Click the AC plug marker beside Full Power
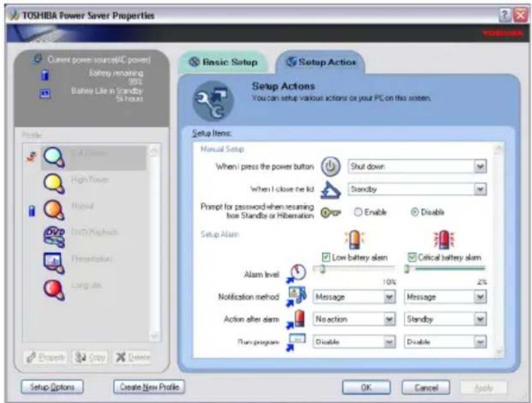 click(x=31, y=156)
